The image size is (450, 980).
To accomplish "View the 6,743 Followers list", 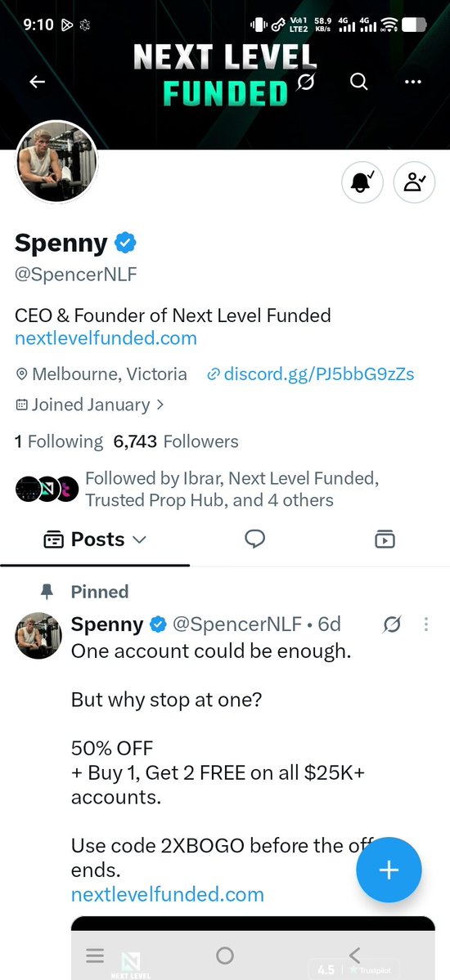I will [176, 441].
